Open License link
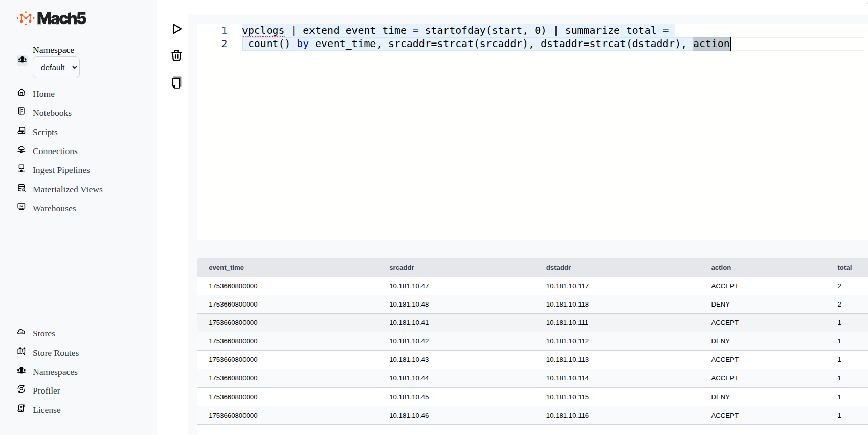This screenshot has height=435, width=868. [47, 410]
